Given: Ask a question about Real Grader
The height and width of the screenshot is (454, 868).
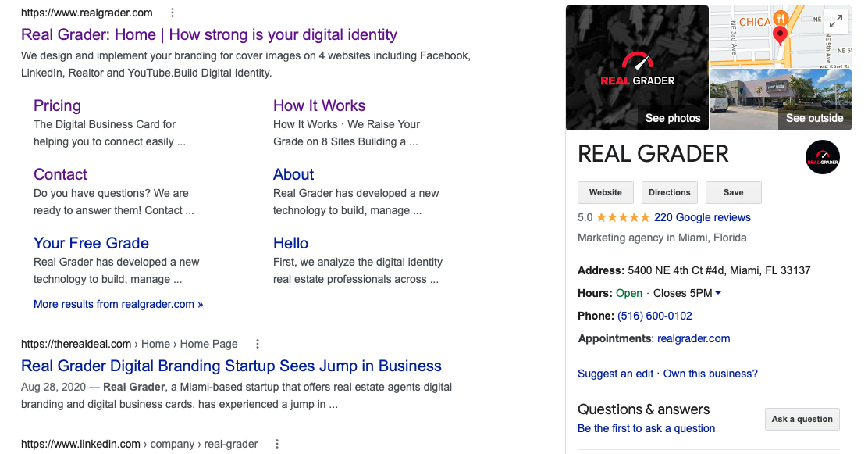Looking at the screenshot, I should [x=802, y=419].
